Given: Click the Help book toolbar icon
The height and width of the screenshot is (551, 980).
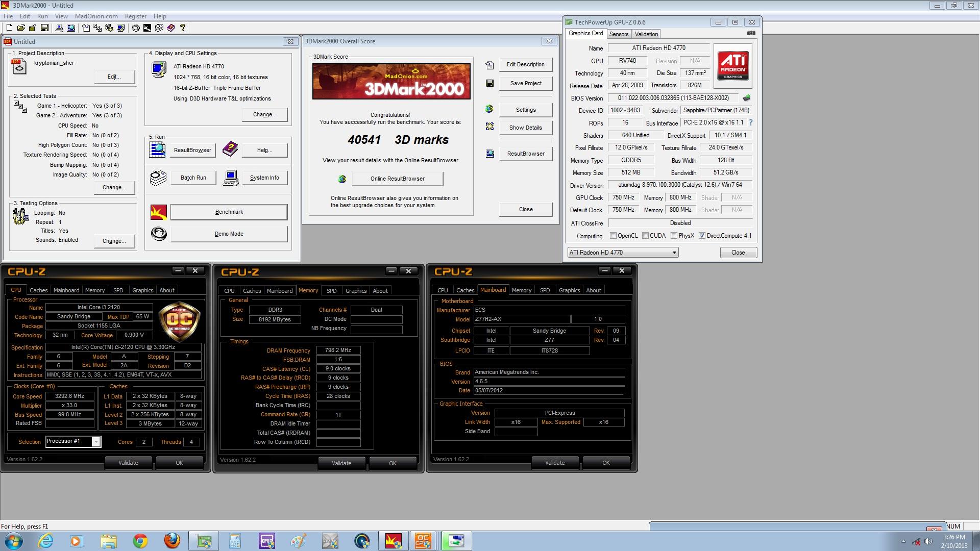Looking at the screenshot, I should [x=170, y=28].
